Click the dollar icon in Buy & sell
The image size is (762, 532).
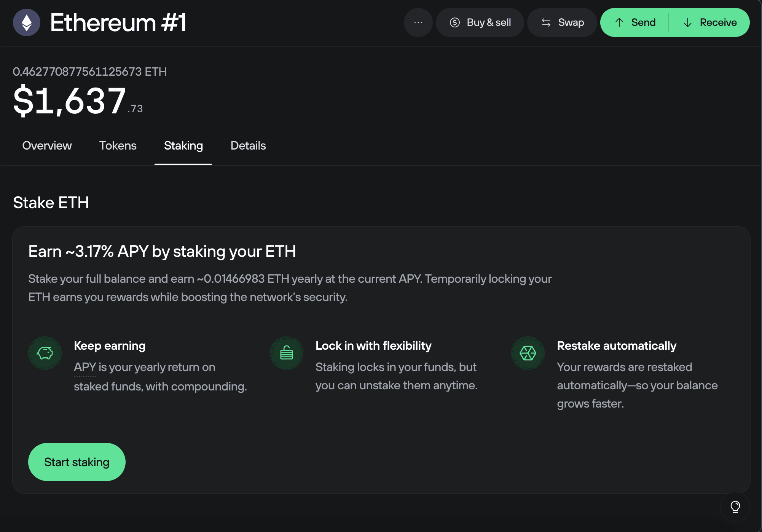point(454,22)
